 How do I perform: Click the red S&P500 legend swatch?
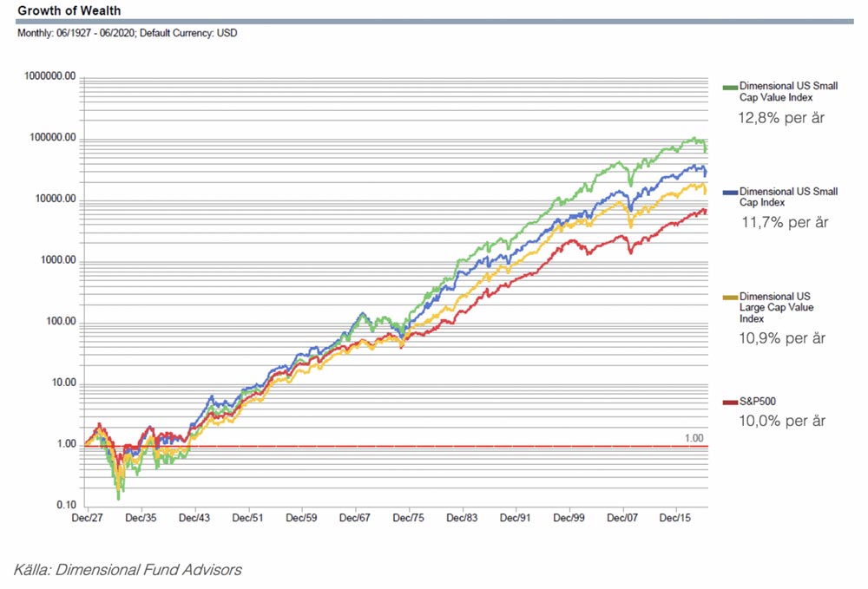pos(730,402)
